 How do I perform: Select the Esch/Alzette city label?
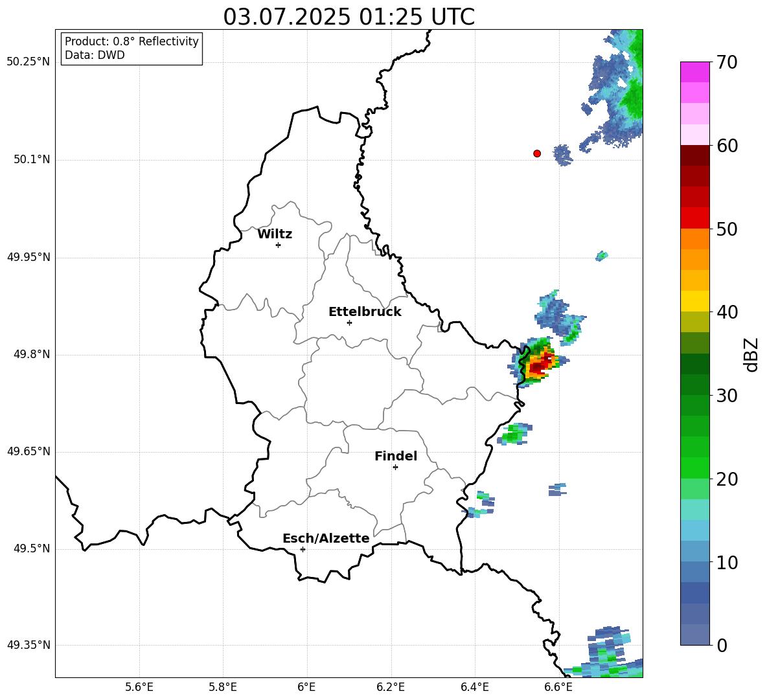coord(326,538)
